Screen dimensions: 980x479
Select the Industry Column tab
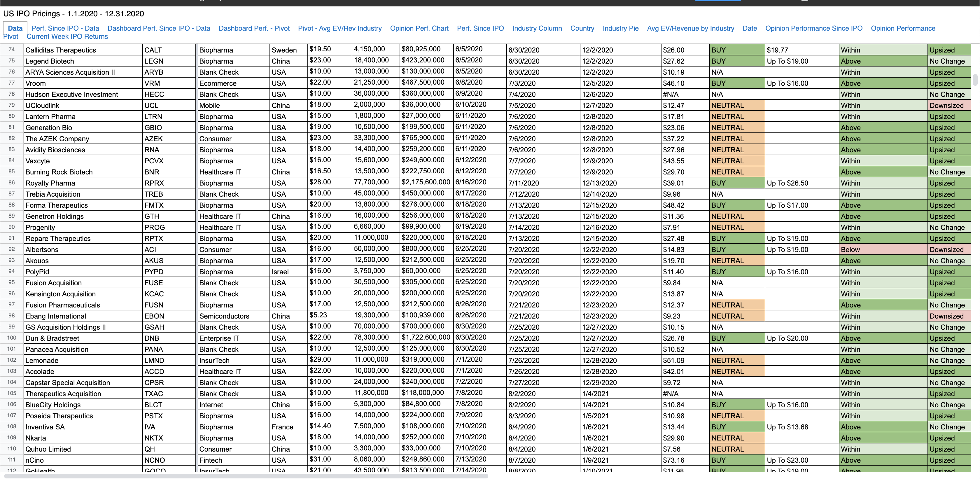coord(536,28)
